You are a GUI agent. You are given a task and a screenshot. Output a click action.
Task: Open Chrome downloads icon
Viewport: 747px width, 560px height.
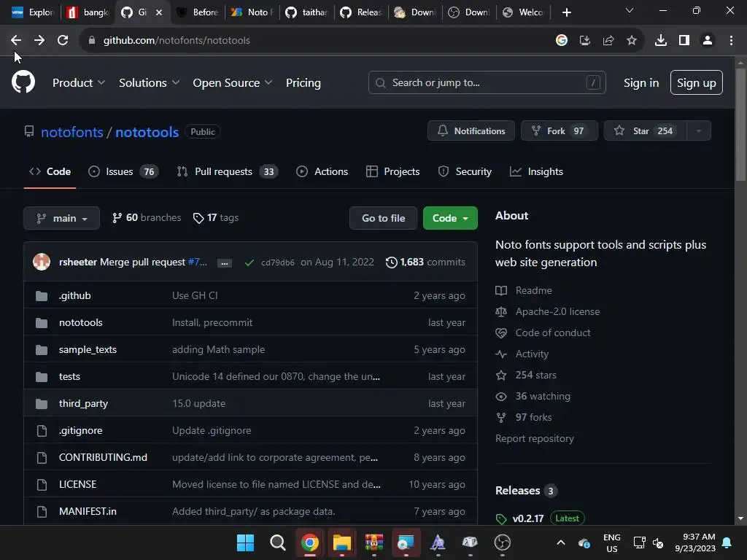(x=660, y=41)
